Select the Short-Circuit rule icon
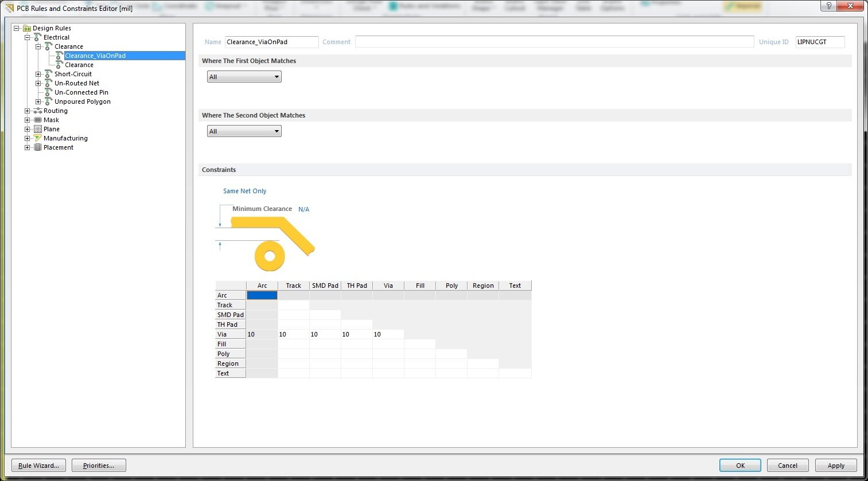Viewport: 868px width, 481px height. [x=48, y=74]
